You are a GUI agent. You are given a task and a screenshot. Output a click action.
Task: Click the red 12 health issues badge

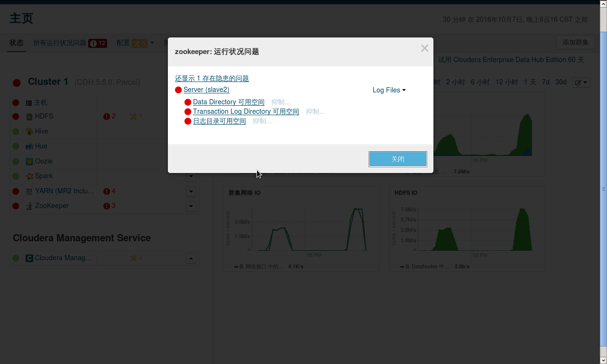(x=98, y=43)
